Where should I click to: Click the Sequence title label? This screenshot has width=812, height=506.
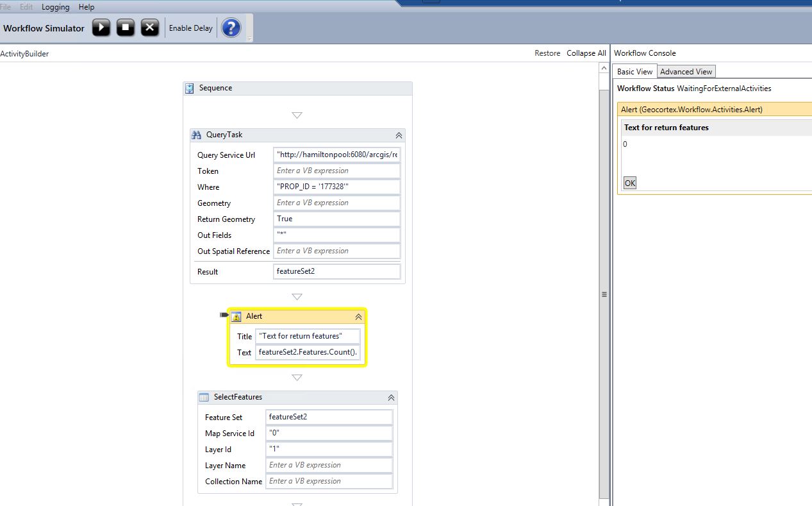(215, 89)
